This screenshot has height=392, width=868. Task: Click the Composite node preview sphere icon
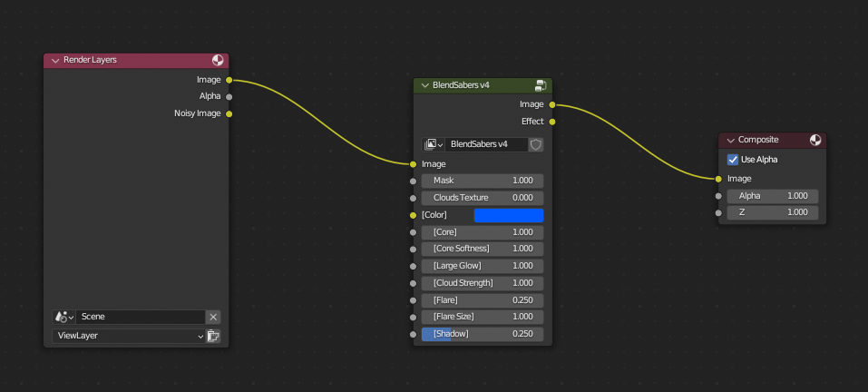click(815, 140)
